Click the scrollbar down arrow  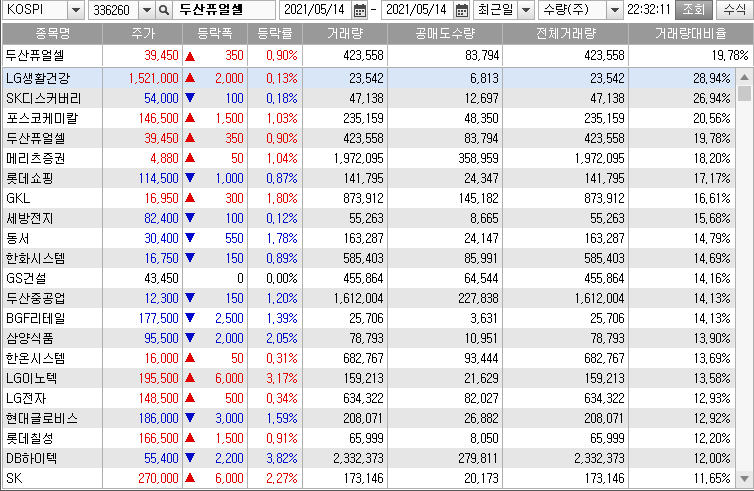click(744, 478)
